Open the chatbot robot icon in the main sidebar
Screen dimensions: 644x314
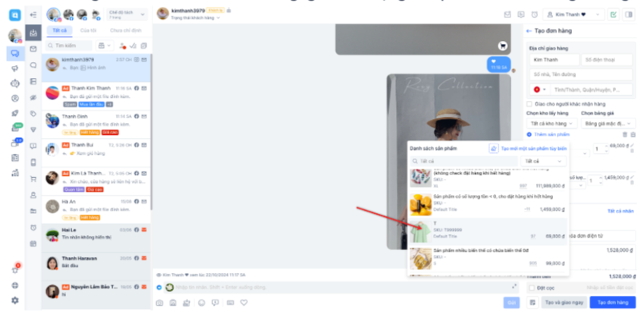pos(15,83)
